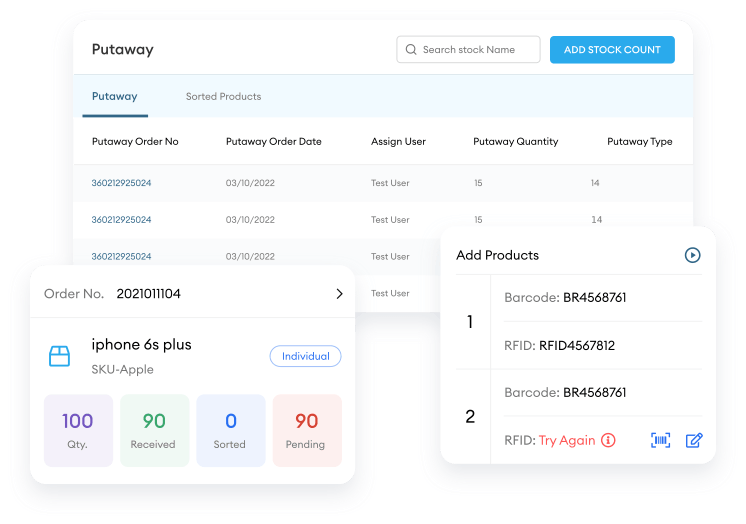The height and width of the screenshot is (524, 746).
Task: Click the 0 Sorted tile
Action: click(x=231, y=430)
